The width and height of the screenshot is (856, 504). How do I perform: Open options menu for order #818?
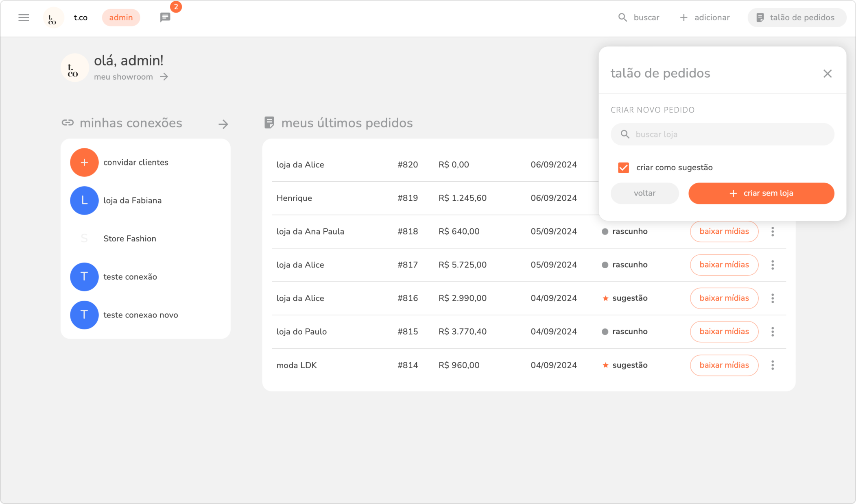[773, 232]
